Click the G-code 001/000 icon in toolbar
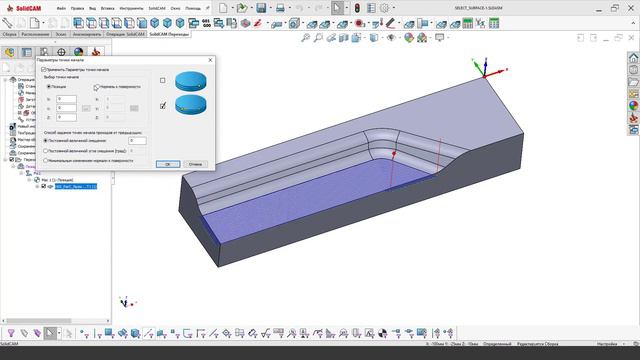Image resolution: width=640 pixels, height=360 pixels. pyautogui.click(x=207, y=23)
